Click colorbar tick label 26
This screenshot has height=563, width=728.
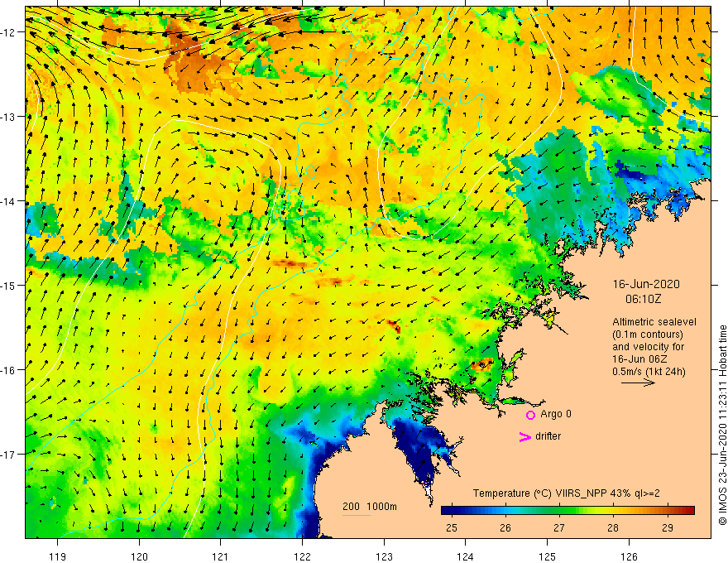click(x=505, y=527)
